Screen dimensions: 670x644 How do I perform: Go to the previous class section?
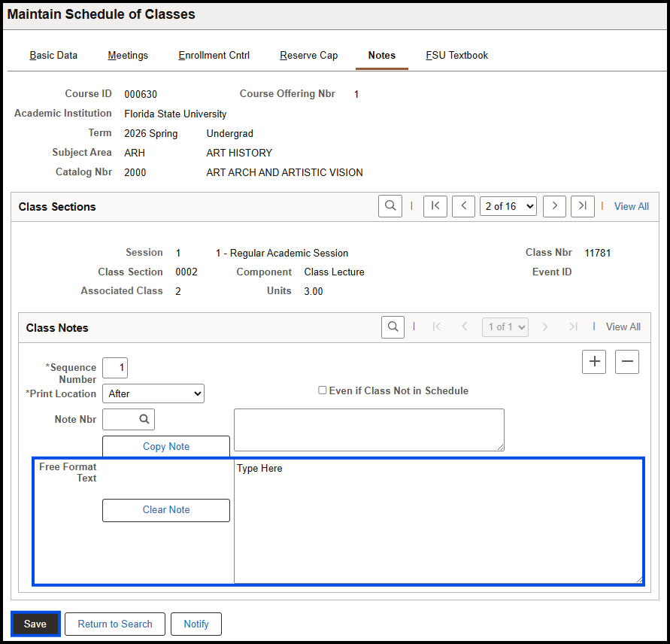pos(463,205)
